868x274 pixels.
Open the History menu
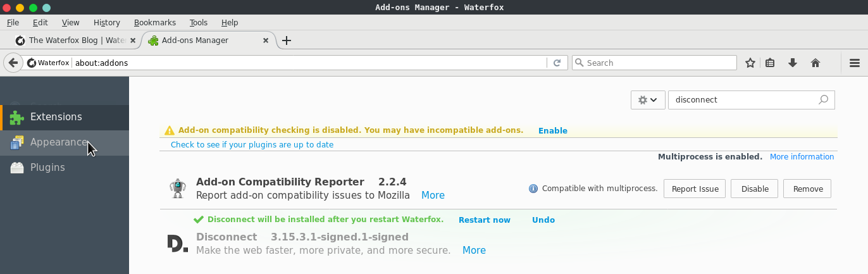pyautogui.click(x=106, y=22)
